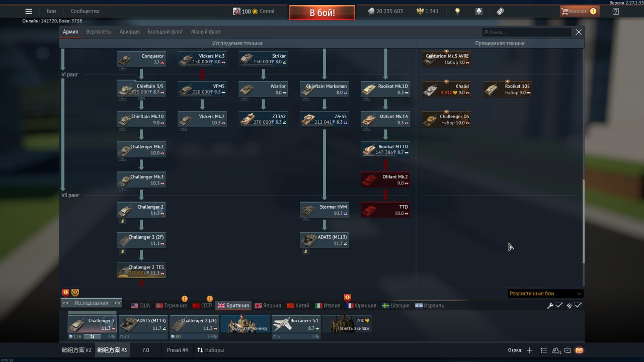Open the help question mark icon
This screenshot has width=644, height=362.
click(616, 11)
